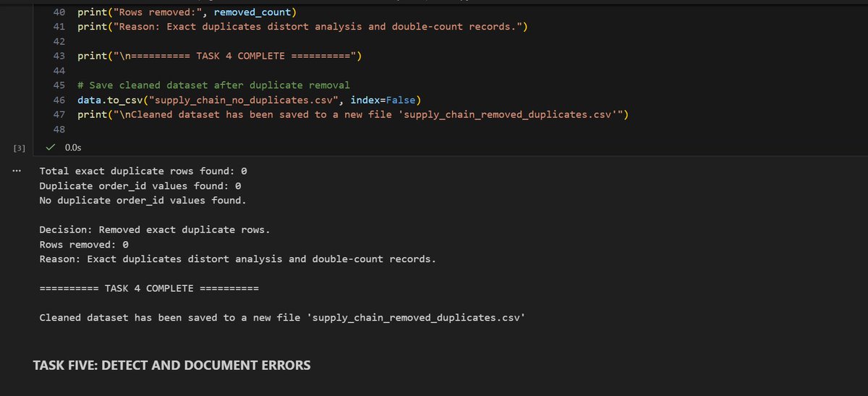The image size is (868, 396).
Task: Click output 'Cleaned dataset has been saved' line
Action: click(281, 317)
